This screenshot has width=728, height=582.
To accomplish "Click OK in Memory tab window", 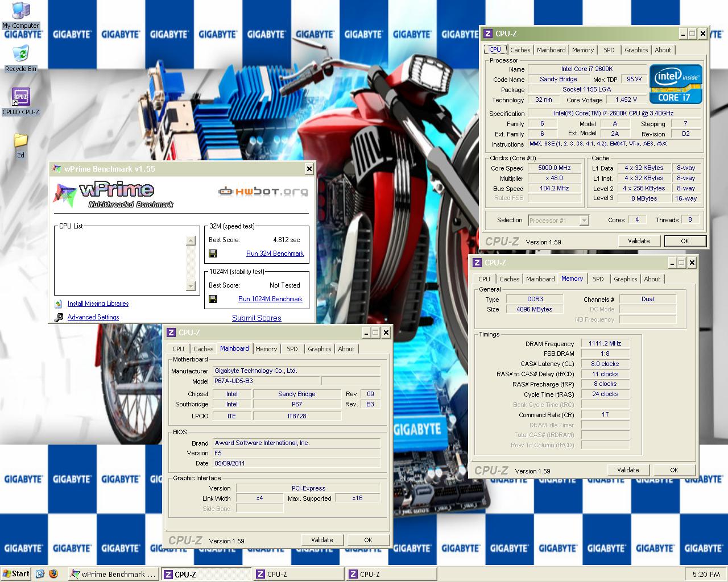I will tap(674, 470).
